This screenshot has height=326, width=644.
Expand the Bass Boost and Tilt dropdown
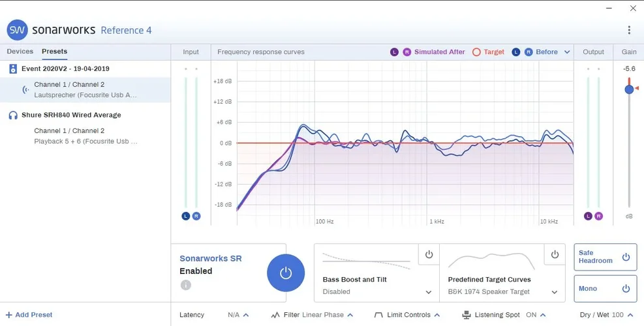(x=429, y=292)
